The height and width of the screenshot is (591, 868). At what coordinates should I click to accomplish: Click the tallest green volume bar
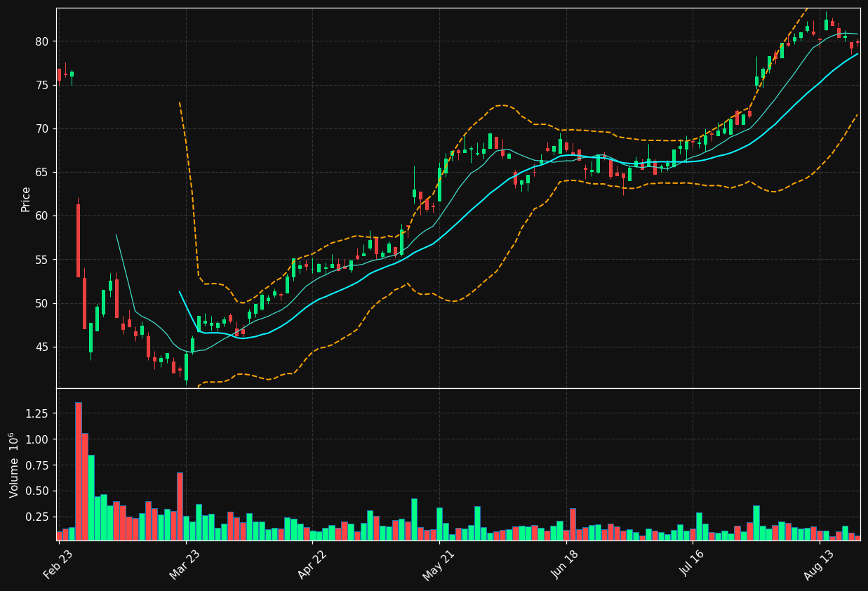pos(91,498)
